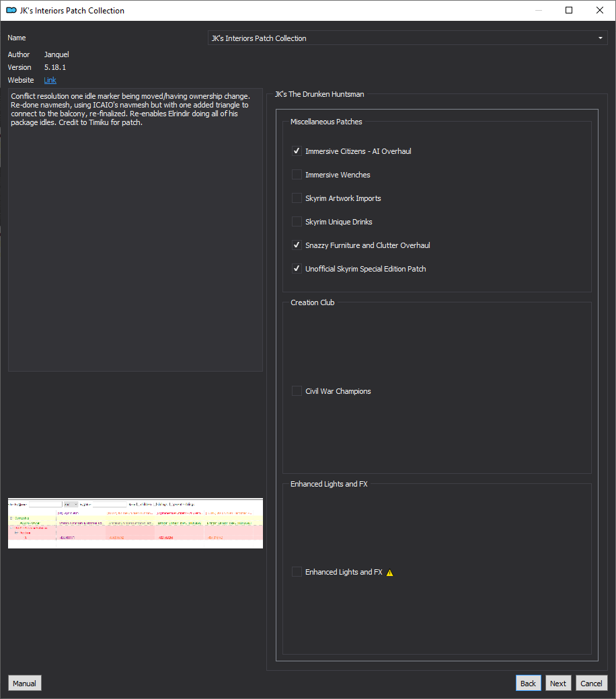Viewport: 616px width, 699px height.
Task: Click the Manual button
Action: 24,684
